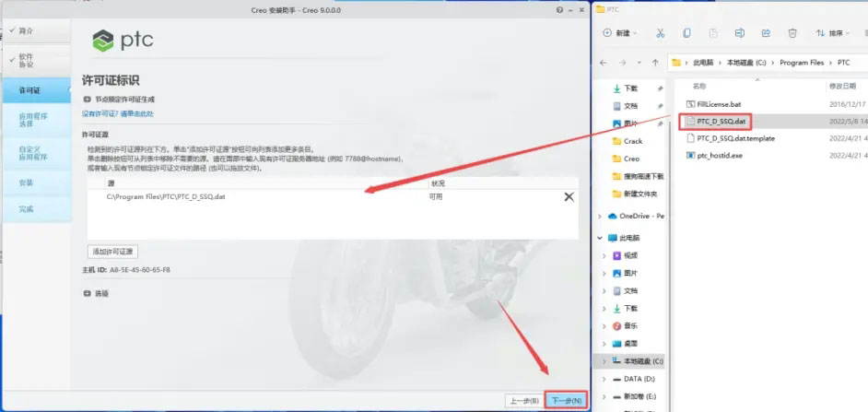868x412 pixels.
Task: Click the PTC folder icon in Explorer title bar
Action: point(600,9)
